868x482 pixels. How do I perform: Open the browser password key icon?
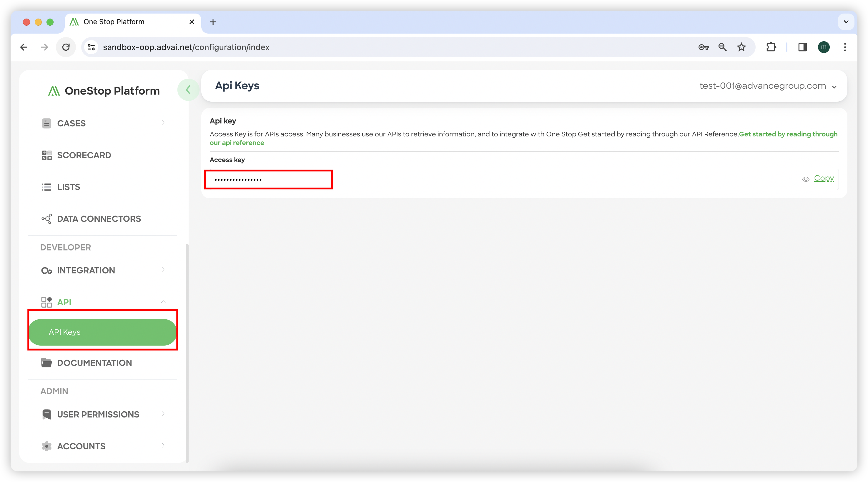click(x=704, y=47)
